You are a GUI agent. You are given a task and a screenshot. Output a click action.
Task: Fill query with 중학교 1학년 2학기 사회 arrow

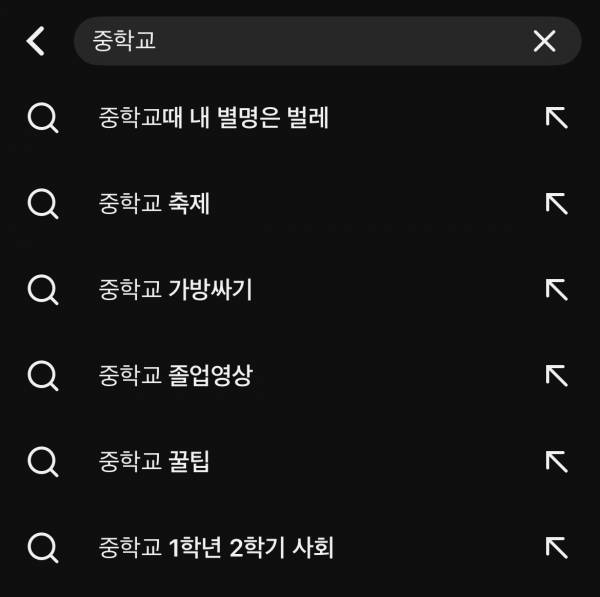point(556,548)
